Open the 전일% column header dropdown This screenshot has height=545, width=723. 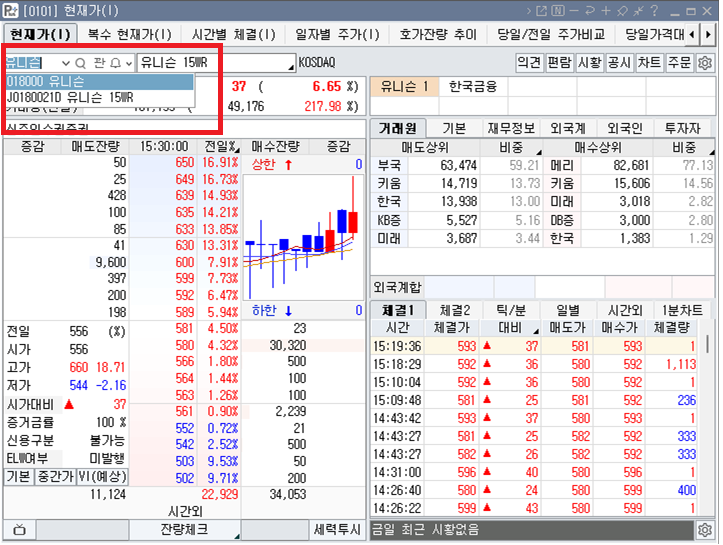(237, 150)
